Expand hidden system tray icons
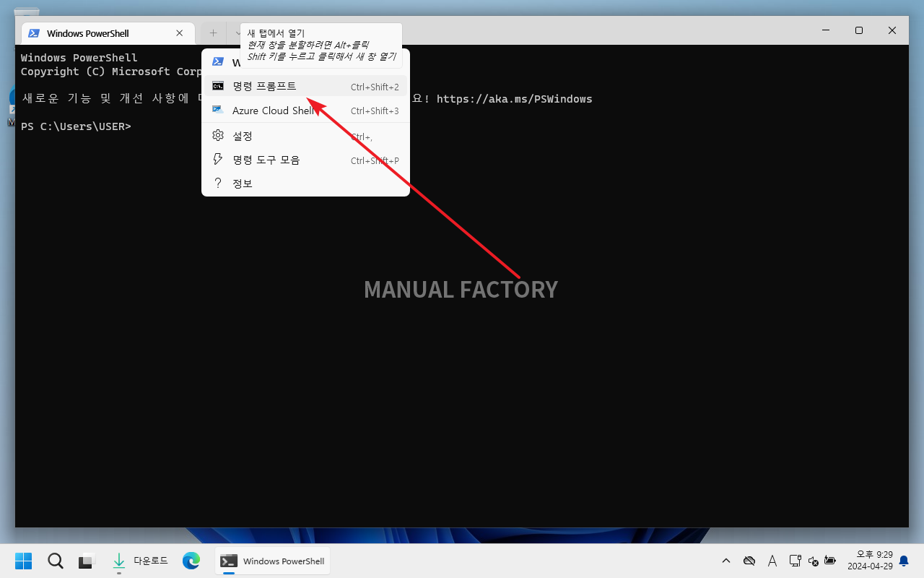The width and height of the screenshot is (924, 578). pyautogui.click(x=726, y=561)
